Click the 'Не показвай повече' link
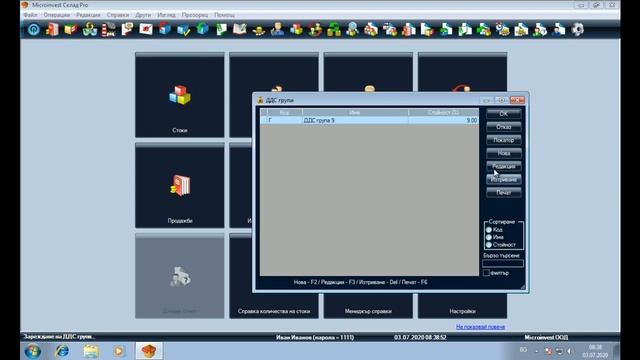The width and height of the screenshot is (640, 360). click(x=480, y=327)
